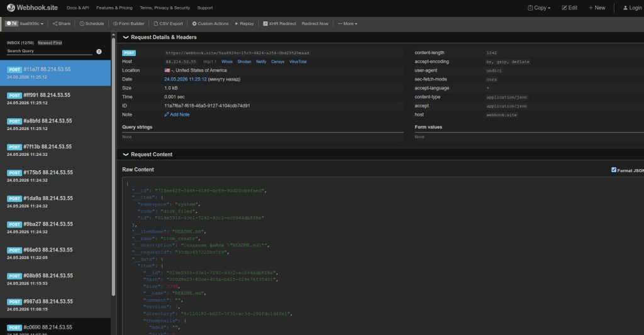This screenshot has width=644, height=335.
Task: Select request #987d3
Action: coord(55,305)
